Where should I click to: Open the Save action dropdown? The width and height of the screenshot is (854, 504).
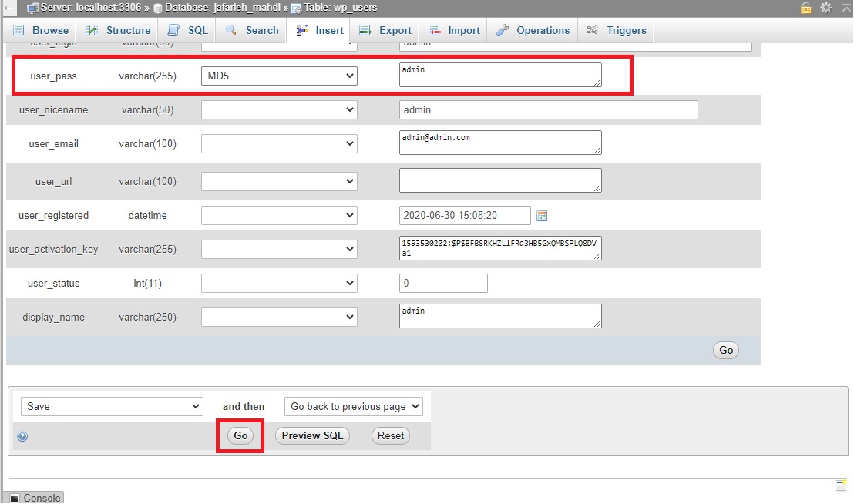coord(112,407)
